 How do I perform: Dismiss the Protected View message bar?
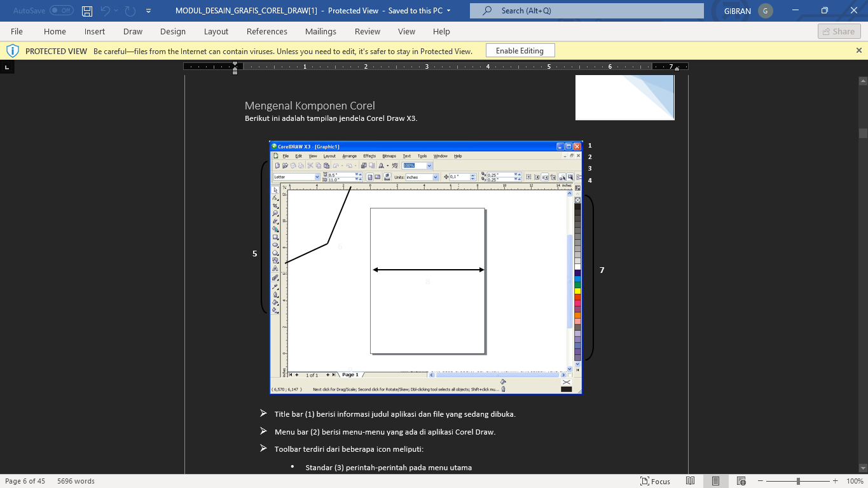click(859, 50)
